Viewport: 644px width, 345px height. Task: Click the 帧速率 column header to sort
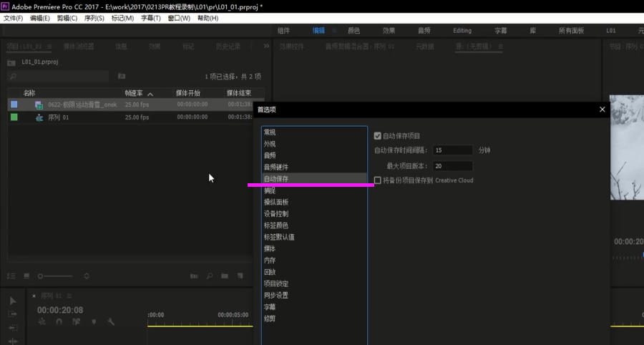click(134, 93)
